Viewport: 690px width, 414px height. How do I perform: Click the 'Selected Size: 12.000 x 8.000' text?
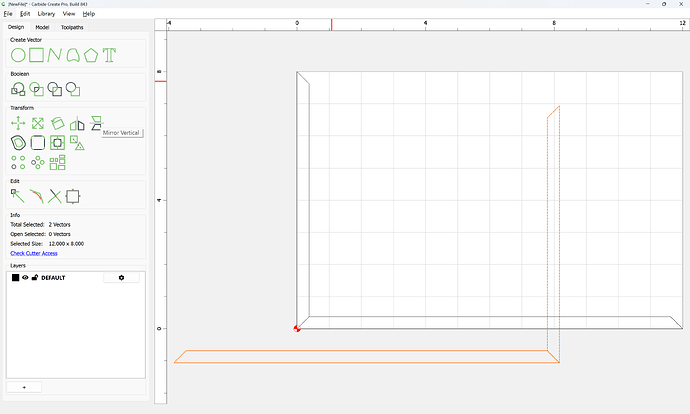(x=47, y=244)
